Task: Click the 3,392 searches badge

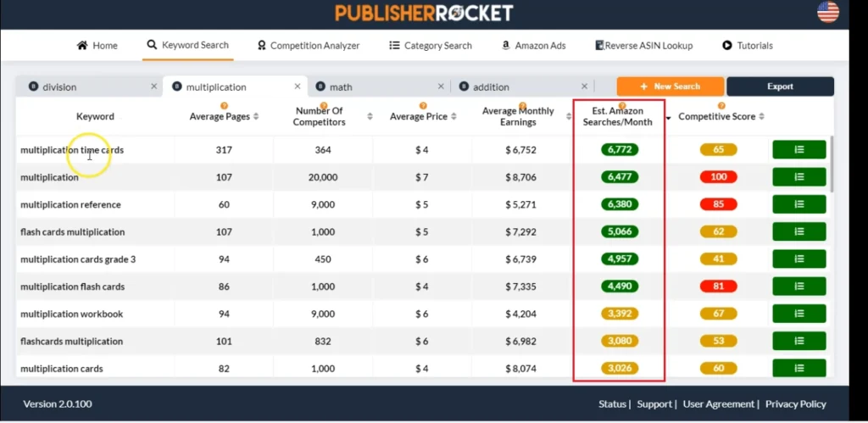Action: [620, 314]
